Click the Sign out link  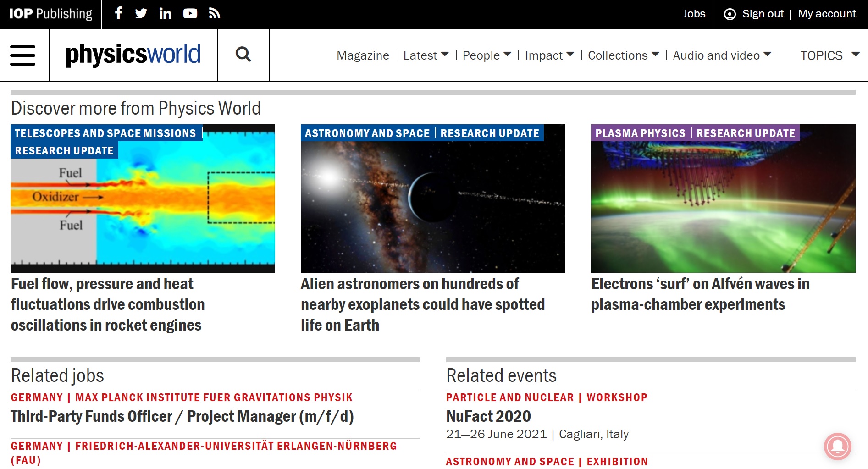(763, 14)
